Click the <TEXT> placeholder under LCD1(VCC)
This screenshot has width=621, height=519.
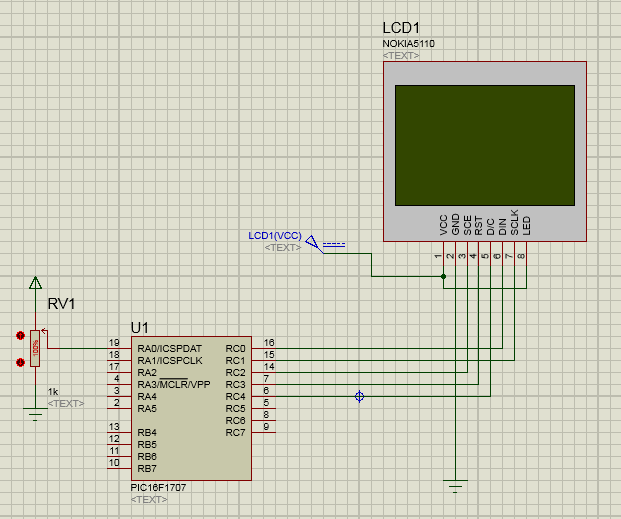click(283, 248)
